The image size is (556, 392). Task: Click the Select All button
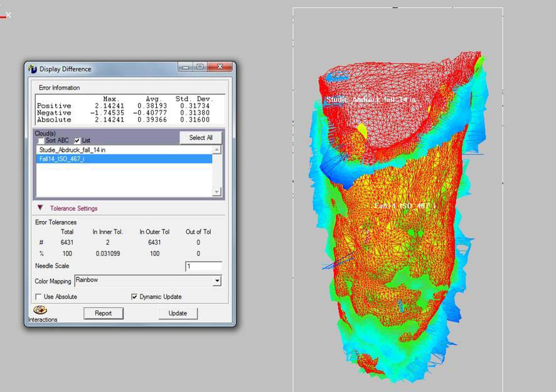click(x=201, y=137)
